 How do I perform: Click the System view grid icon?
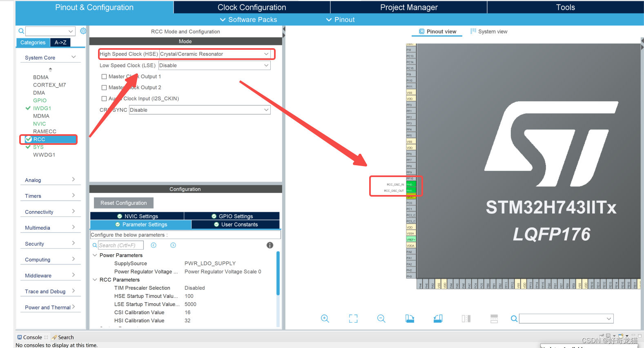473,31
